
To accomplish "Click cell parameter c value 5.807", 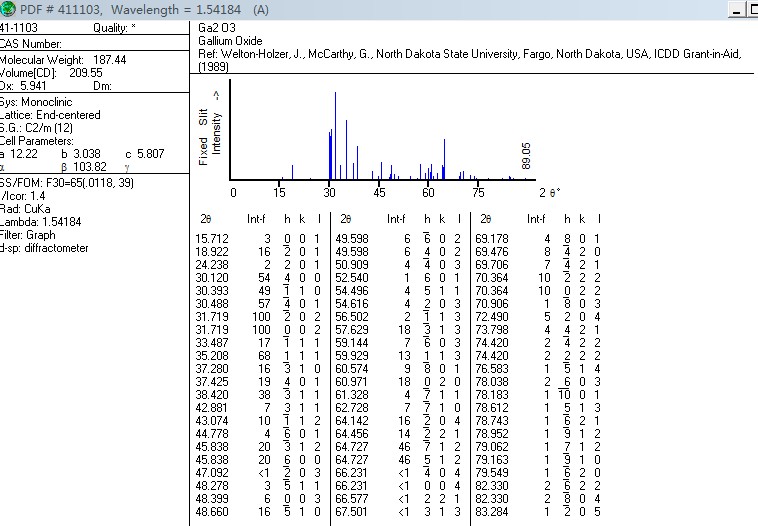I will (150, 154).
